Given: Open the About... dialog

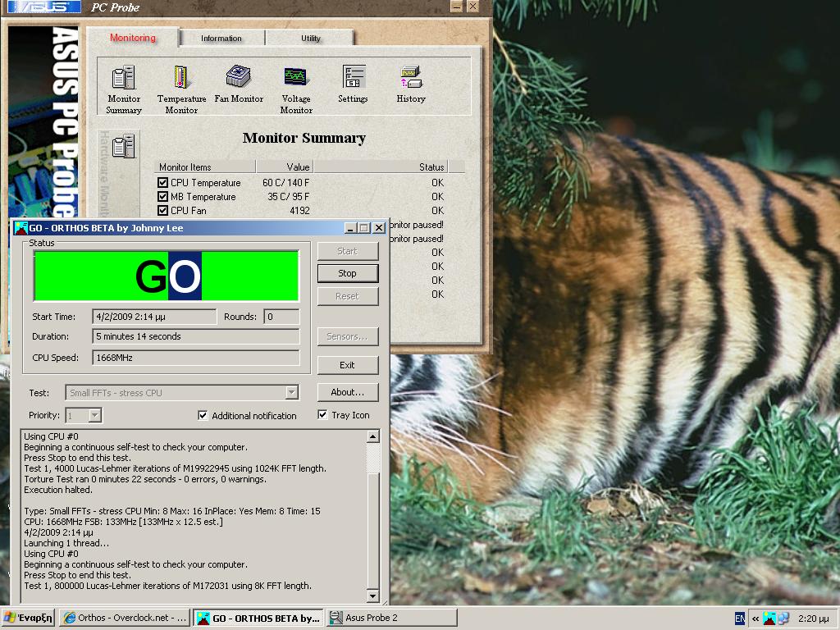Looking at the screenshot, I should [348, 392].
